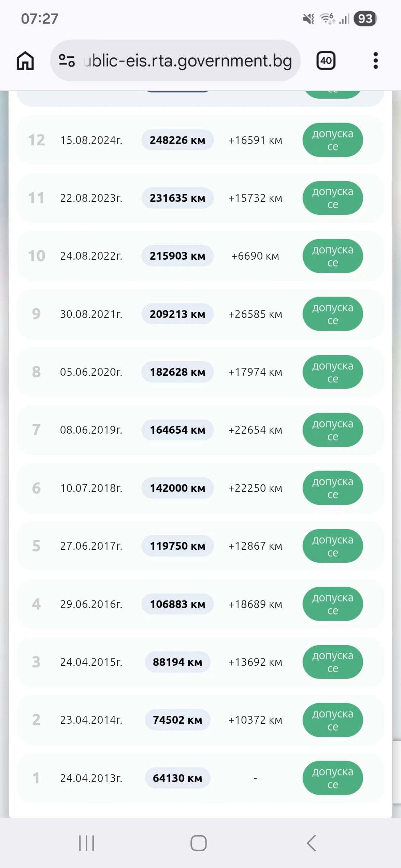Click the 'допуска се' badge for 15.08.2024
The height and width of the screenshot is (868, 401).
(x=333, y=140)
